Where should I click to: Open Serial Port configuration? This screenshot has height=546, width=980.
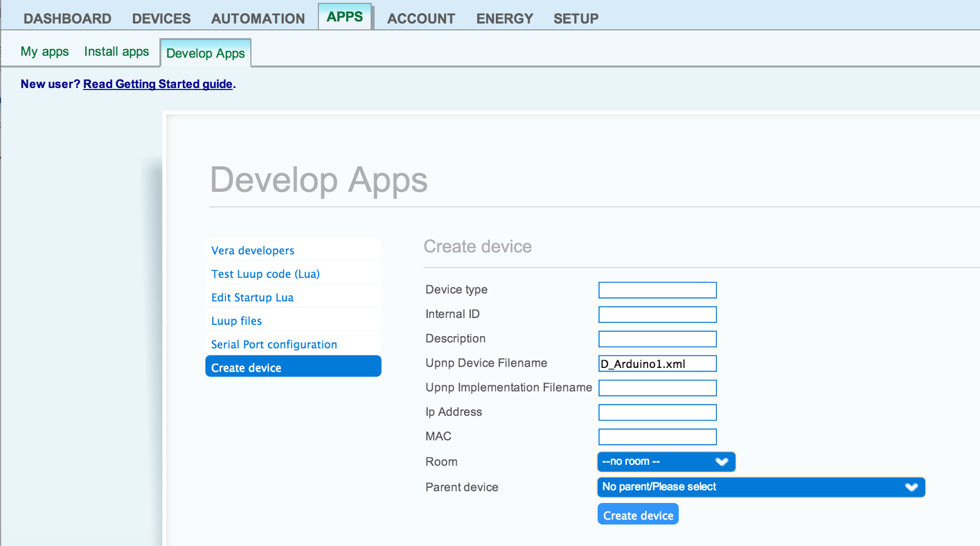(x=274, y=344)
